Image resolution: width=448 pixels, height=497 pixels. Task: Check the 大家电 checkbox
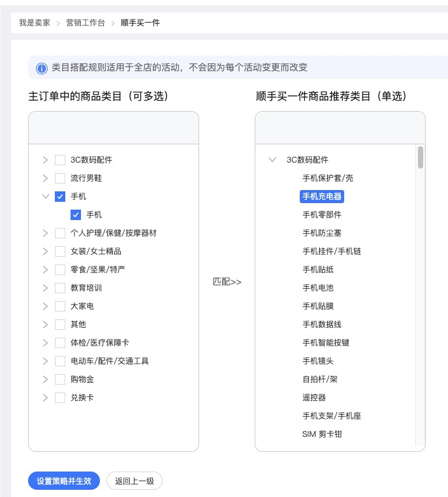[60, 306]
